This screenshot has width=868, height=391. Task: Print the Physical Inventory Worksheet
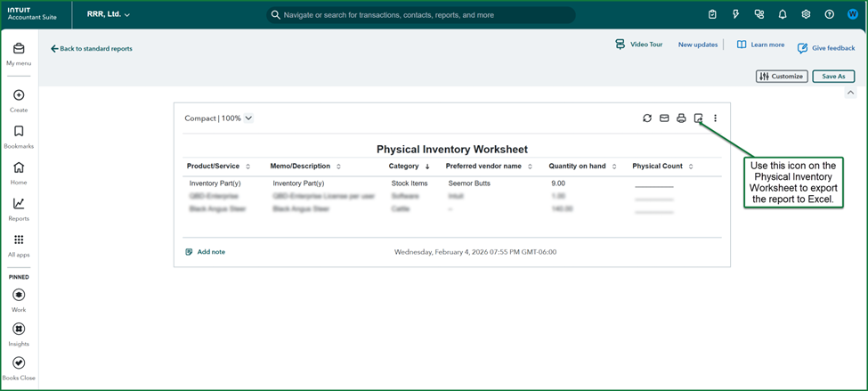[x=681, y=118]
